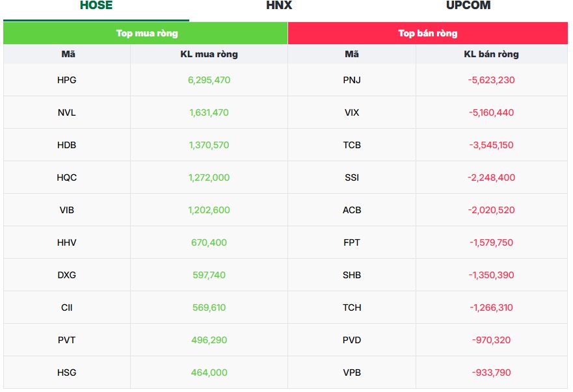Click the net sell volume -1,579,750
Viewport: 573px width, 392px height.
pos(491,242)
